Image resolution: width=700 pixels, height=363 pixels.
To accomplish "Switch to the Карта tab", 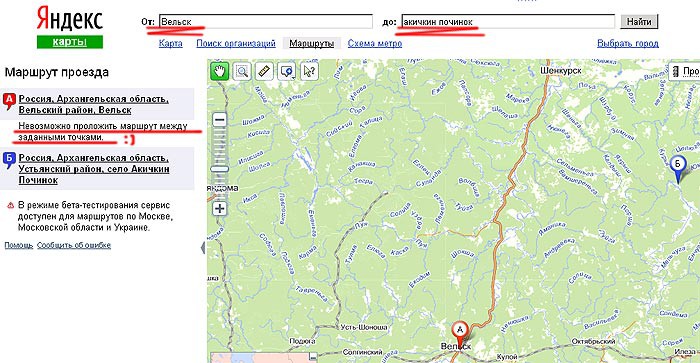I will click(x=171, y=43).
